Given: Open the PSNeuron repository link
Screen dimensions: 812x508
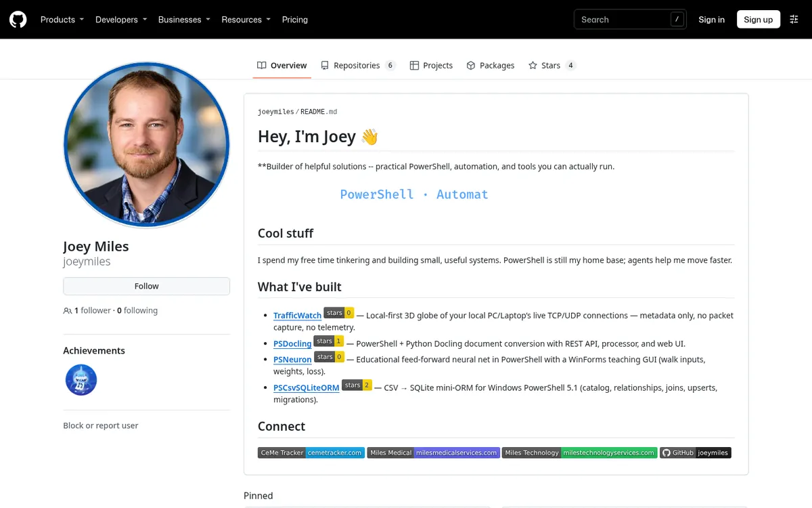Looking at the screenshot, I should click(x=292, y=360).
